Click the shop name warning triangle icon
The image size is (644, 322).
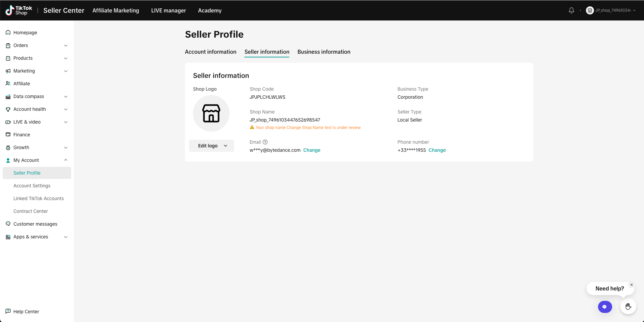point(252,127)
